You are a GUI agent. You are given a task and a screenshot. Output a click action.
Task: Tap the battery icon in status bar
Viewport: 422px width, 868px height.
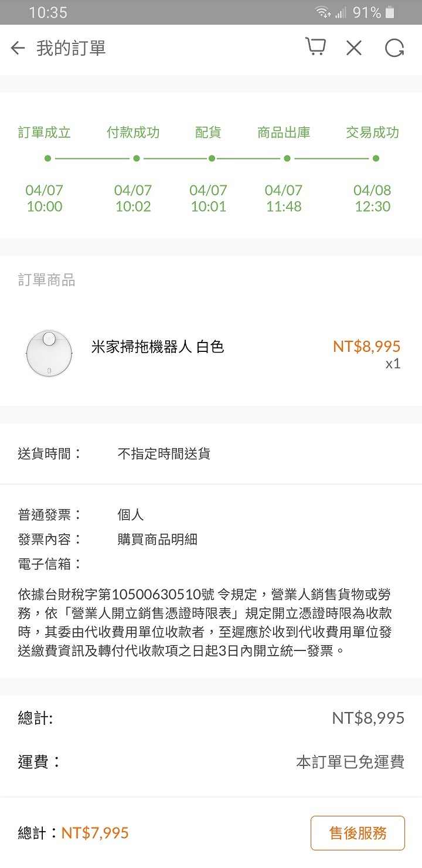pos(390,12)
